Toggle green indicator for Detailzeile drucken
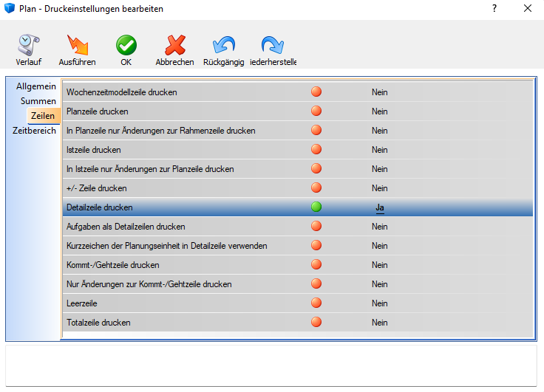 click(x=316, y=207)
